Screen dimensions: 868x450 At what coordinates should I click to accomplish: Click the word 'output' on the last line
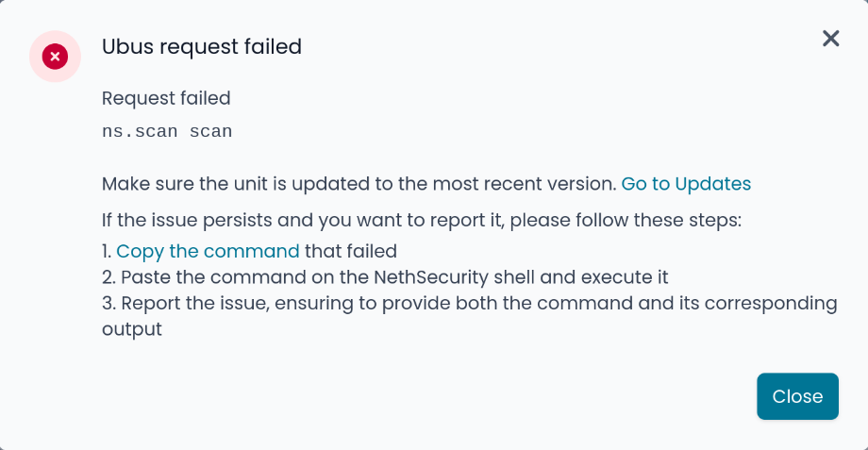132,329
